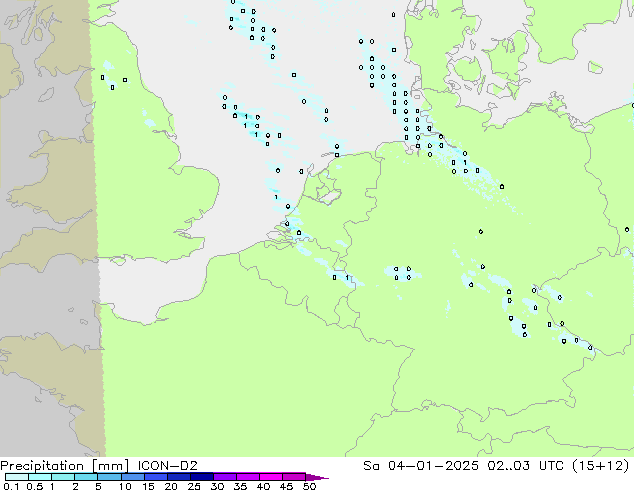
Task: Select the 0.5–1 mm legend color swatch
Action: point(40,477)
